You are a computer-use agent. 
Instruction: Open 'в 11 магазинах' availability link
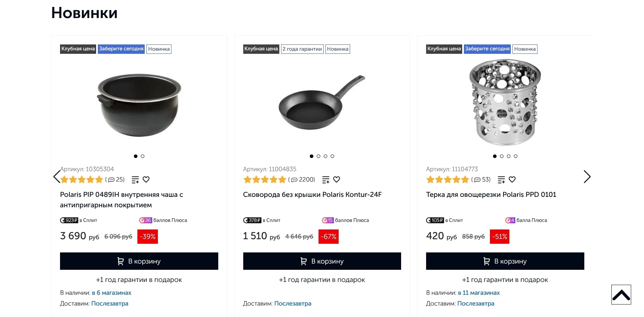point(478,293)
